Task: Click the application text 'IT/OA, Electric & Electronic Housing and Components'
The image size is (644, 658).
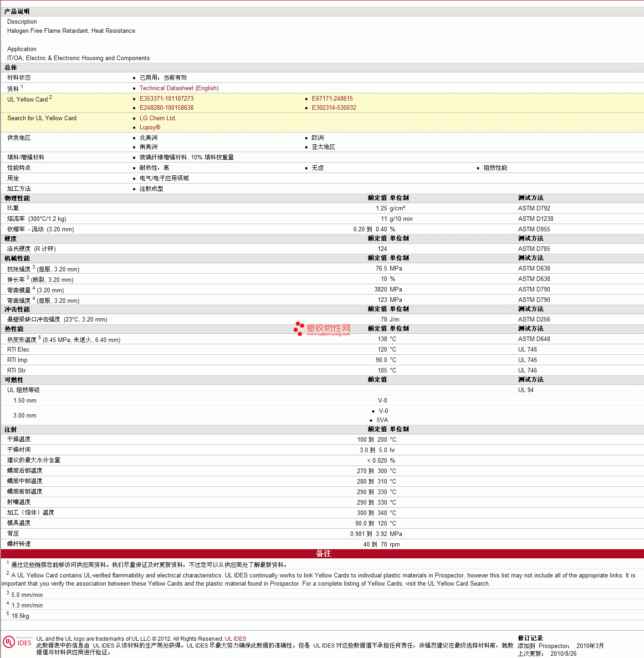Action: (78, 58)
